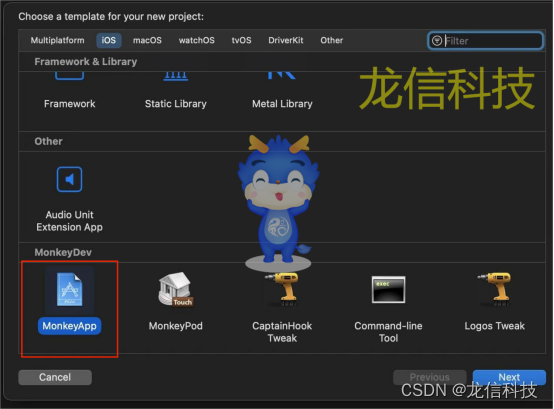Viewport: 554px width, 409px height.
Task: Switch to the Multiplatform tab
Action: click(58, 40)
